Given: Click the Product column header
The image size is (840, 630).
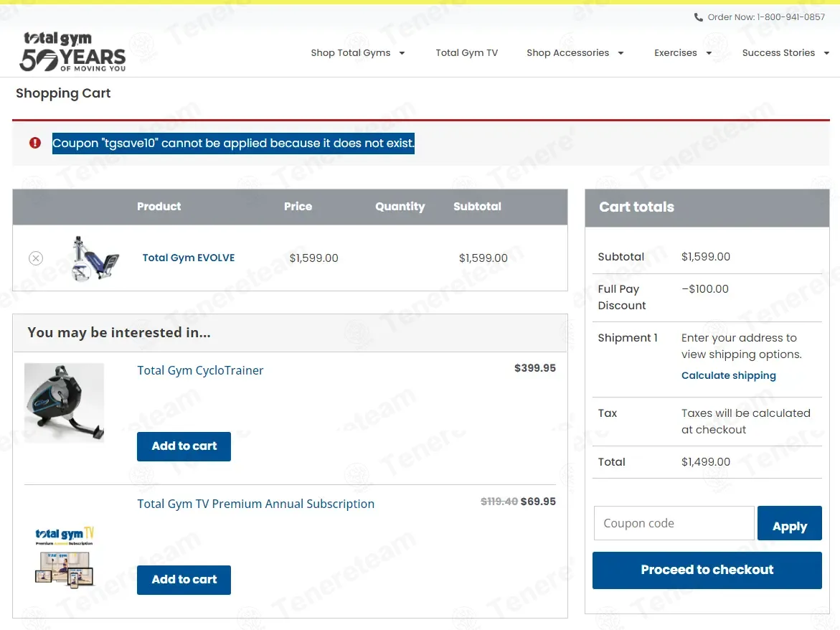Looking at the screenshot, I should (159, 206).
